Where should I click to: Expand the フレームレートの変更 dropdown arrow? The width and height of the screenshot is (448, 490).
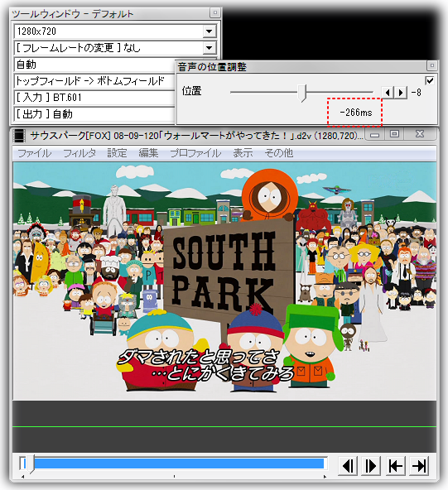pos(210,48)
